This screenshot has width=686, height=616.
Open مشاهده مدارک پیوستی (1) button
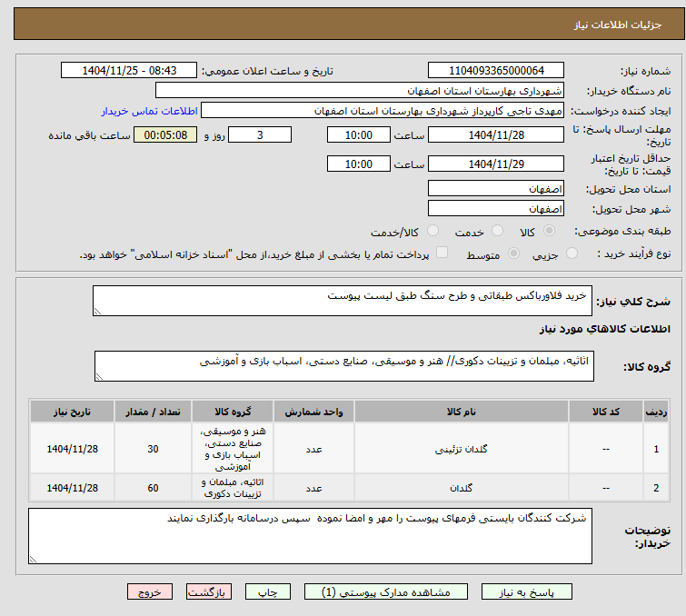click(386, 592)
